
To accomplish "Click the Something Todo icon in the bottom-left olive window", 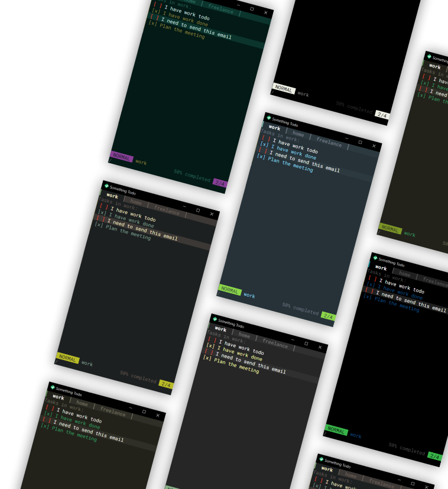I will click(53, 387).
